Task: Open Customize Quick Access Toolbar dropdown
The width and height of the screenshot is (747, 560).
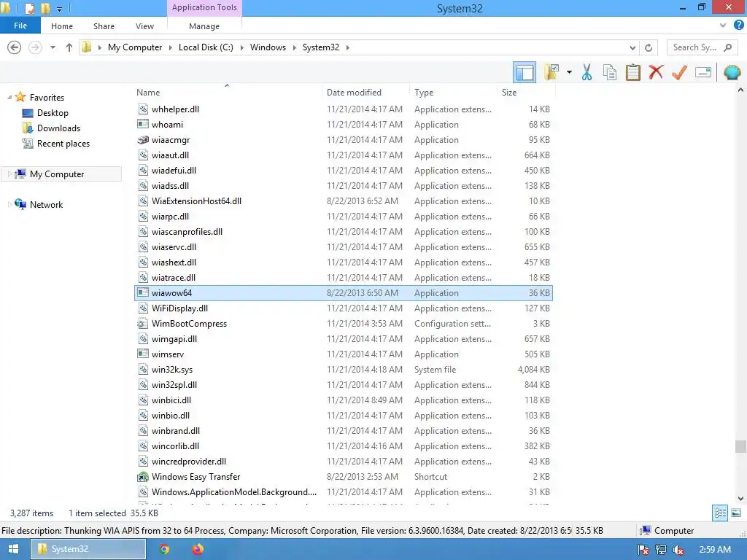Action: coord(59,9)
